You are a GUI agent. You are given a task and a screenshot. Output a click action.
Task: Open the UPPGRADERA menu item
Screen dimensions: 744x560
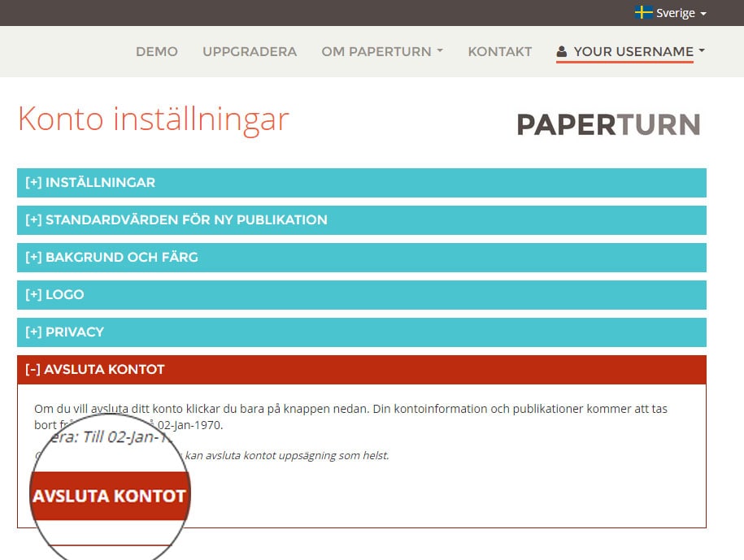tap(250, 51)
